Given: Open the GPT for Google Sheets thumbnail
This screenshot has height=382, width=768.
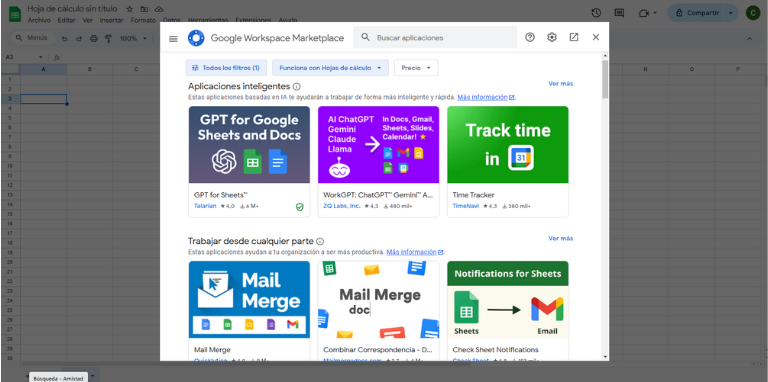Looking at the screenshot, I should click(x=249, y=144).
